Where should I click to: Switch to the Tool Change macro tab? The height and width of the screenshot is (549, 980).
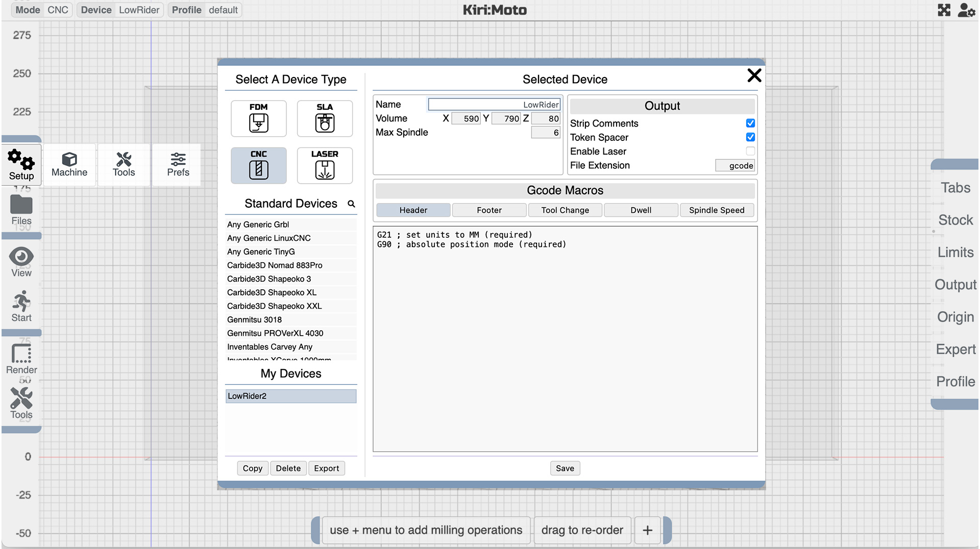(x=565, y=210)
